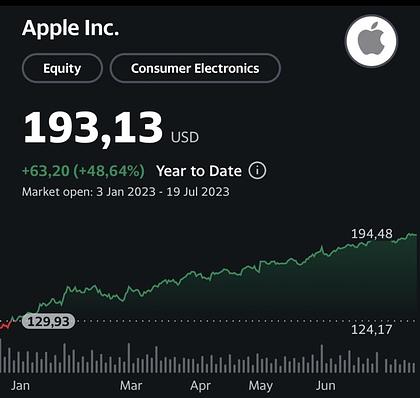
Task: Click the USD currency label
Action: tap(185, 137)
